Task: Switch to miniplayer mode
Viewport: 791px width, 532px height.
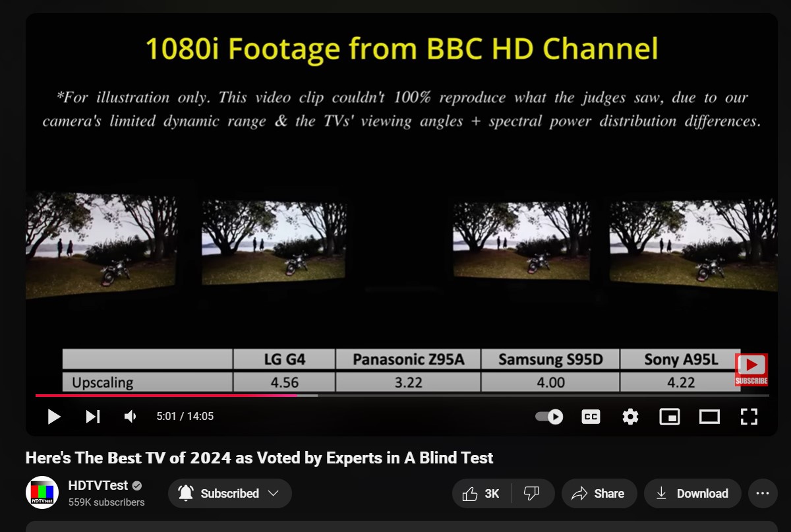Action: tap(670, 417)
